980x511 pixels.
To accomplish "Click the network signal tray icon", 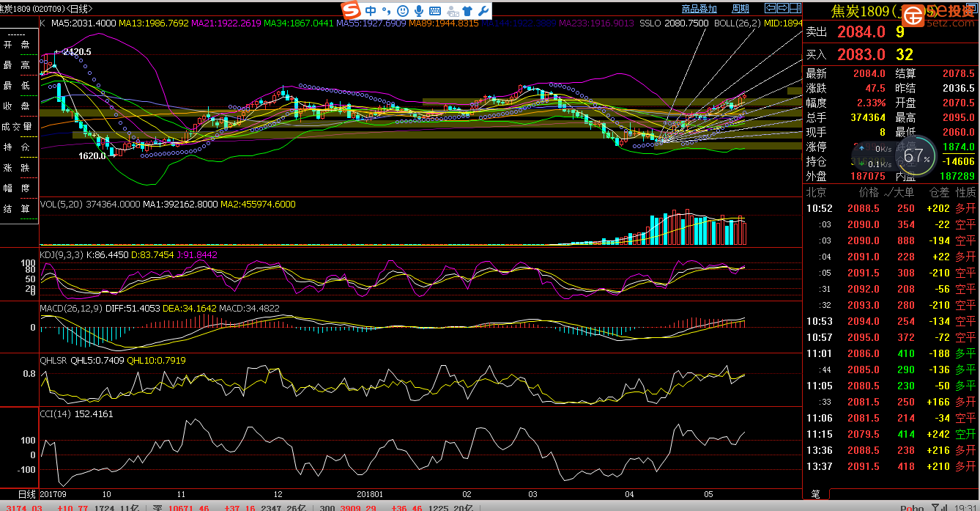I will [x=938, y=507].
